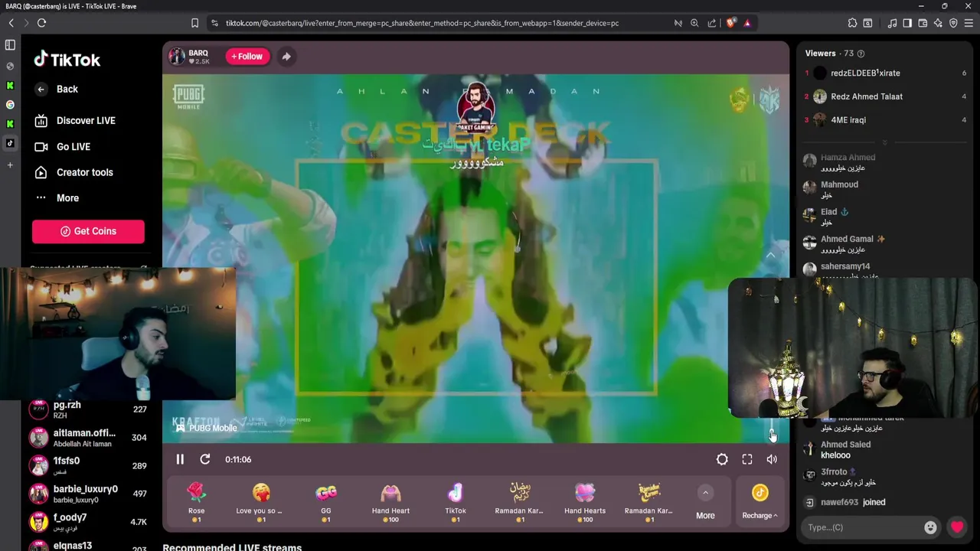Viewport: 980px width, 551px height.
Task: Open the Brave Wallet icon
Action: (x=923, y=23)
